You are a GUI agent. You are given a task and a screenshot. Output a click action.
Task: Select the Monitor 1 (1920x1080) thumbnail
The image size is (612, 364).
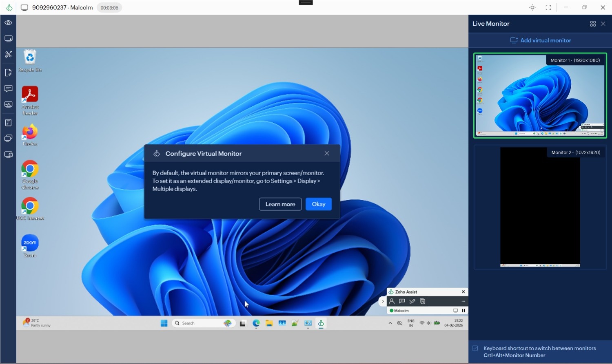pos(540,95)
